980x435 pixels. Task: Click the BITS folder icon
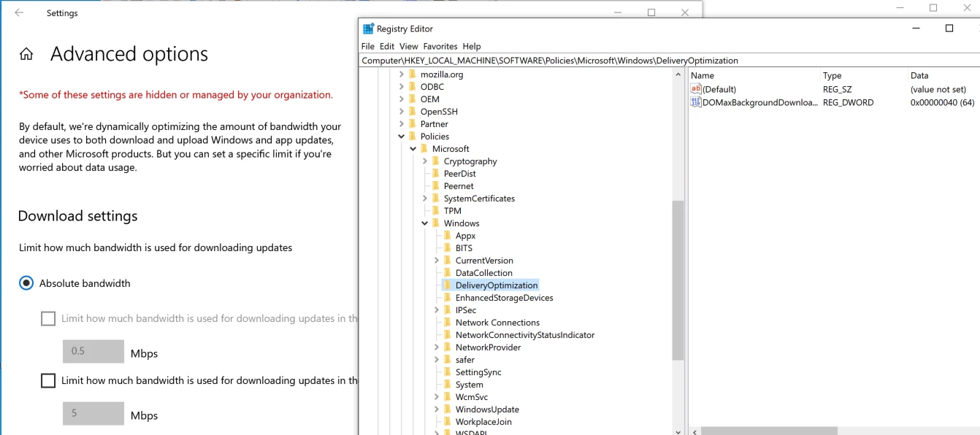click(448, 248)
